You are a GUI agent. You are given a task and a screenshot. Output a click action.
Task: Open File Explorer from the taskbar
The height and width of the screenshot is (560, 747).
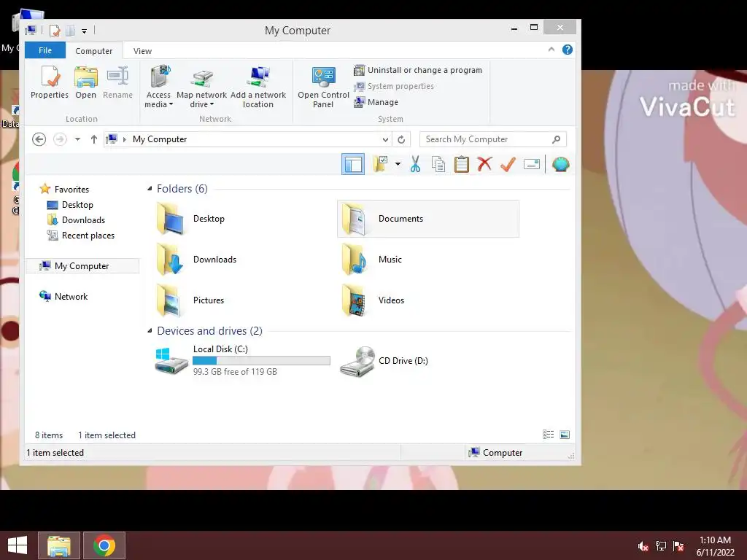click(x=59, y=545)
